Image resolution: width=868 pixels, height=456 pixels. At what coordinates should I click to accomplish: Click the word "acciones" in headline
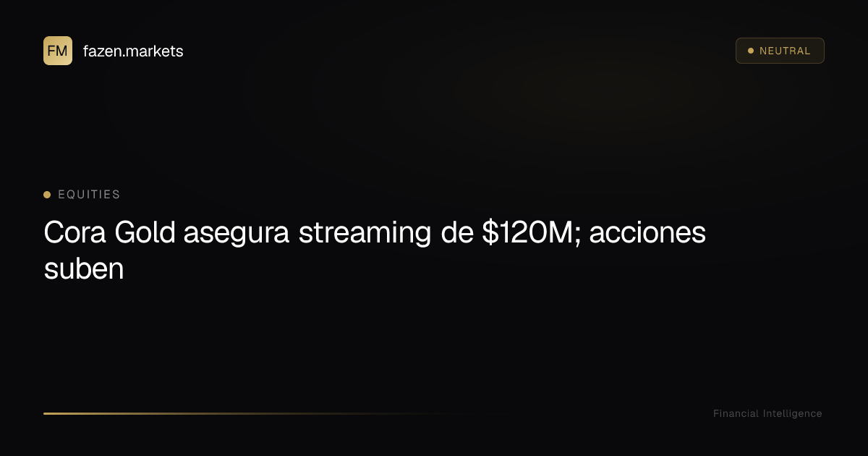645,234
